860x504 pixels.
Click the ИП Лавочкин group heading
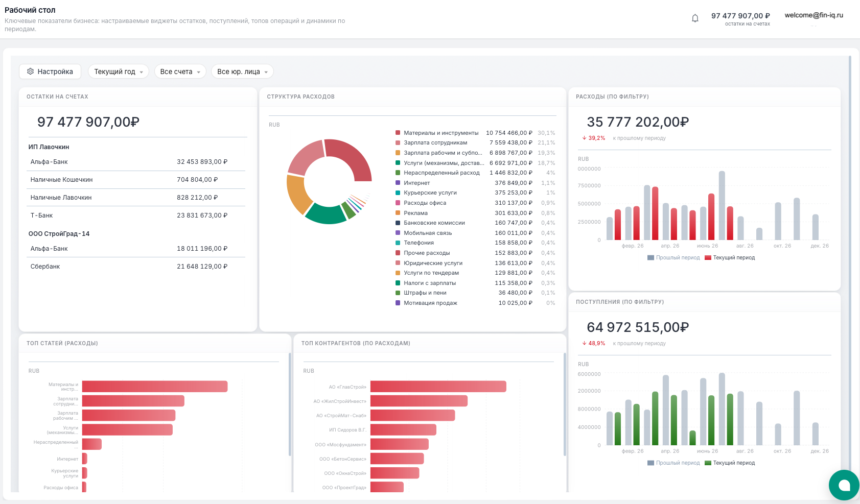[49, 147]
